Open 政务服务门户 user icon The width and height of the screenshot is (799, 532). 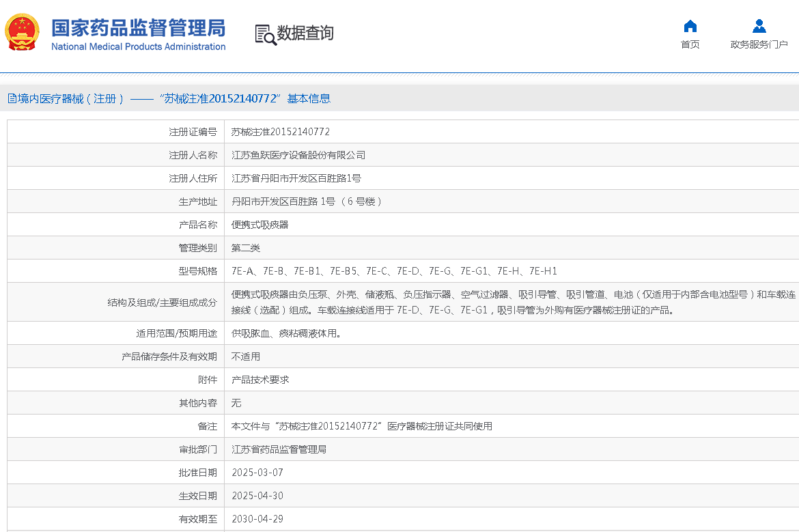coord(759,26)
